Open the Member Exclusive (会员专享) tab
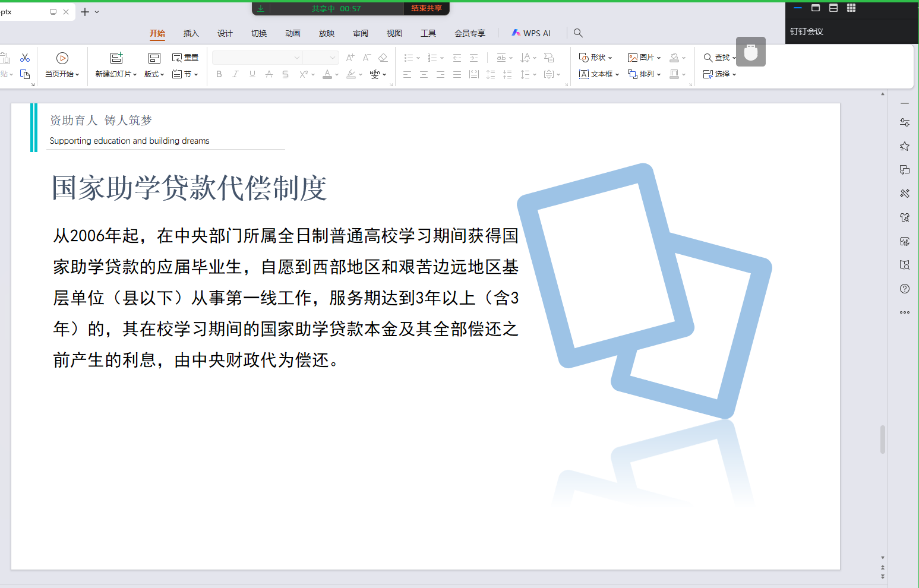The image size is (919, 588). [470, 33]
